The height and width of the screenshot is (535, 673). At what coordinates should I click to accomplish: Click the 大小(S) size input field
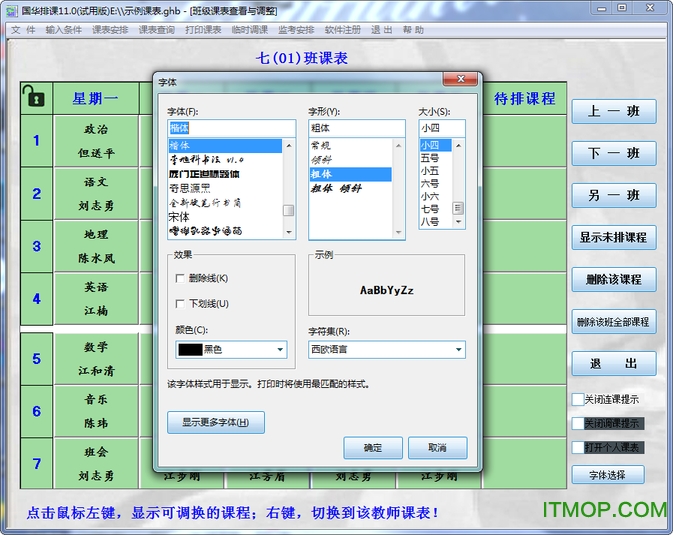click(442, 128)
